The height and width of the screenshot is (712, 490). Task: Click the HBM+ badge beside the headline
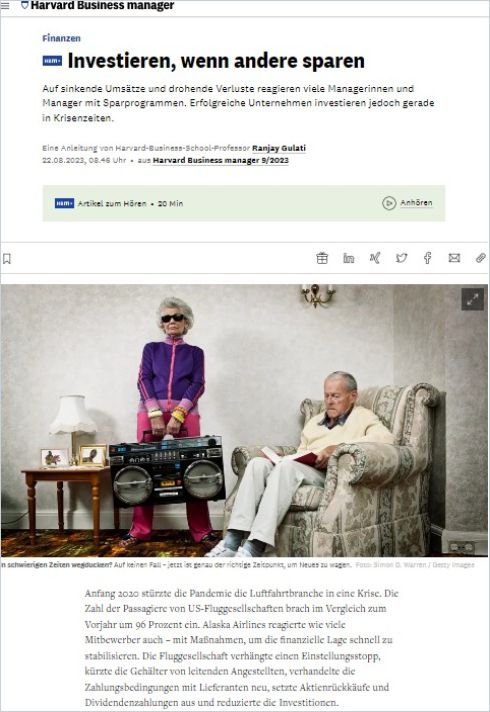pyautogui.click(x=52, y=61)
